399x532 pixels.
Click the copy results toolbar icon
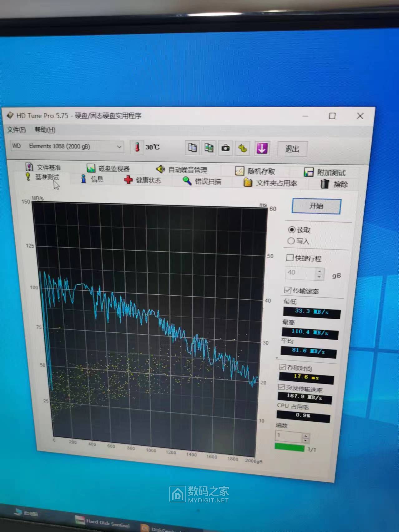(192, 148)
